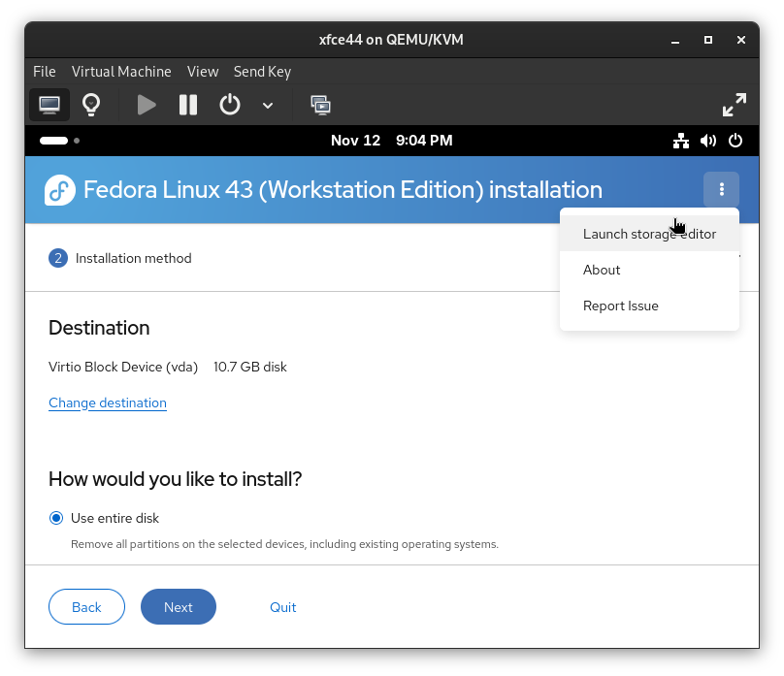The width and height of the screenshot is (784, 676).
Task: Click the Back button
Action: 86,606
